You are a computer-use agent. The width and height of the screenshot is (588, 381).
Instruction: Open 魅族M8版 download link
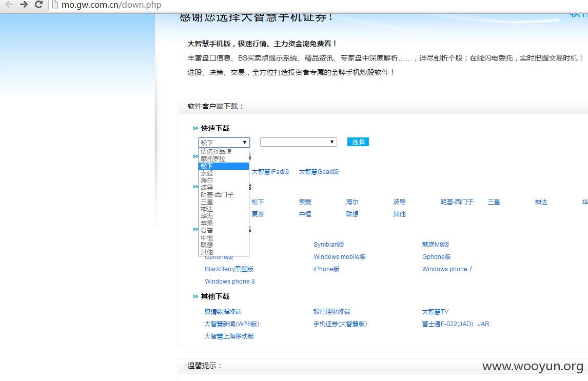pos(436,244)
